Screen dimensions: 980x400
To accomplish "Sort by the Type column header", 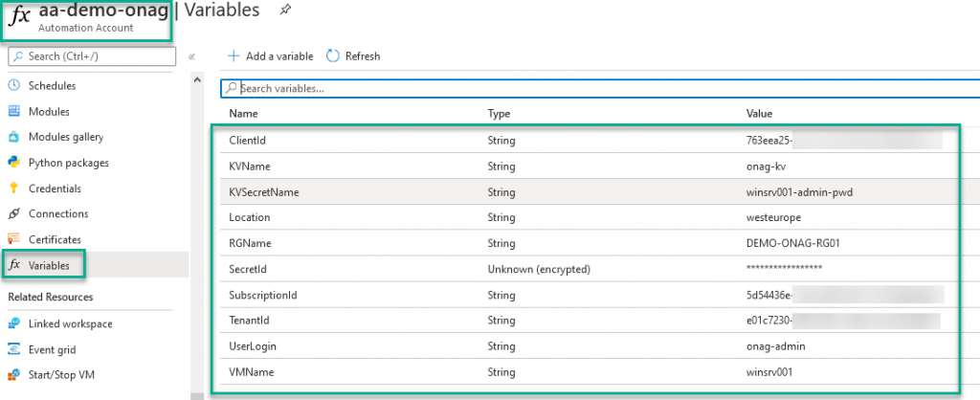I will [499, 114].
